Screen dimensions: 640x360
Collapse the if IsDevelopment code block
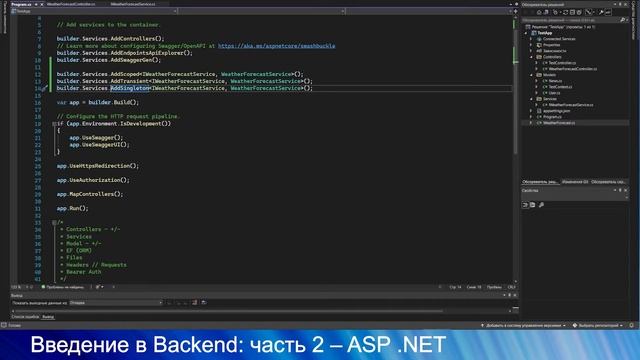54,124
